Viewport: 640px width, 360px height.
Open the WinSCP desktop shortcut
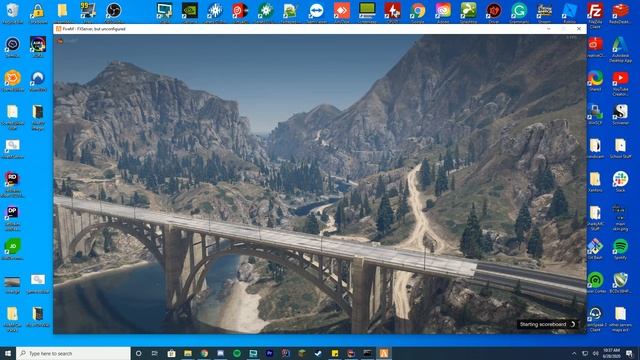(x=595, y=113)
